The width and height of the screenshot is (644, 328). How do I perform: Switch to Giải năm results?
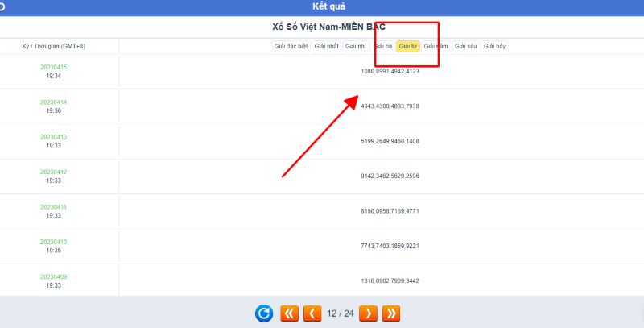[x=436, y=47]
